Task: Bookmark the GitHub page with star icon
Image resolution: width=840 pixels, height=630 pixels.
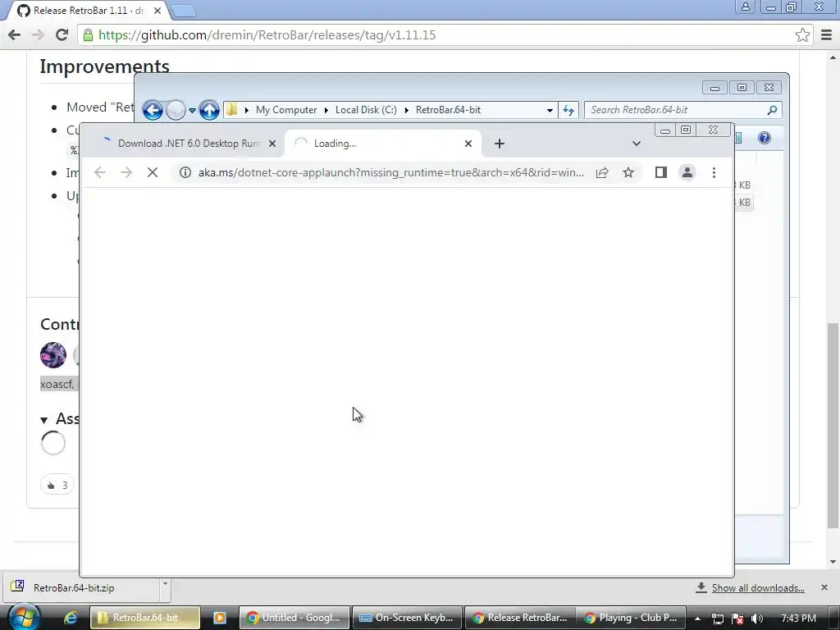Action: [802, 34]
